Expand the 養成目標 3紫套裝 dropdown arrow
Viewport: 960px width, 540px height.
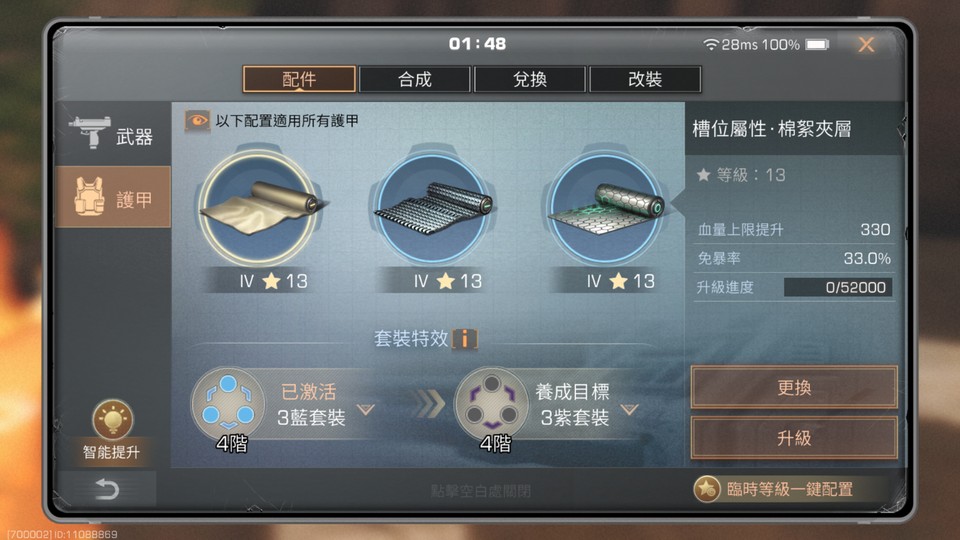pos(629,409)
